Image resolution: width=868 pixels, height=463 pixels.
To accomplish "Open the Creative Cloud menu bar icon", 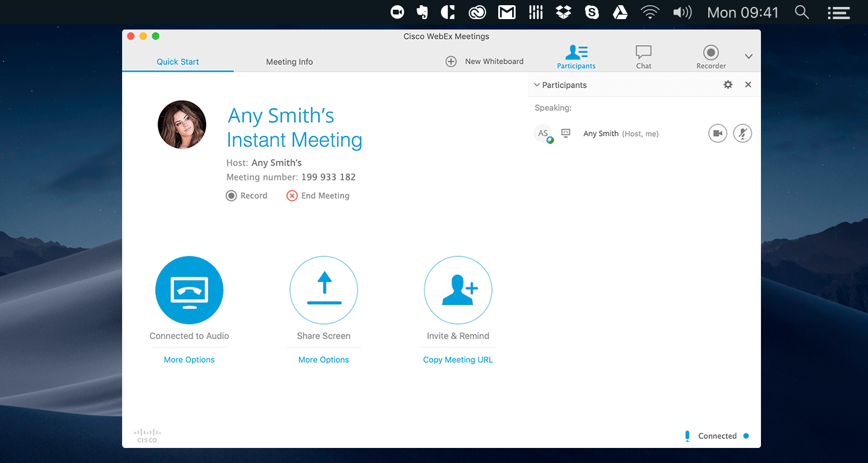I will tap(477, 12).
